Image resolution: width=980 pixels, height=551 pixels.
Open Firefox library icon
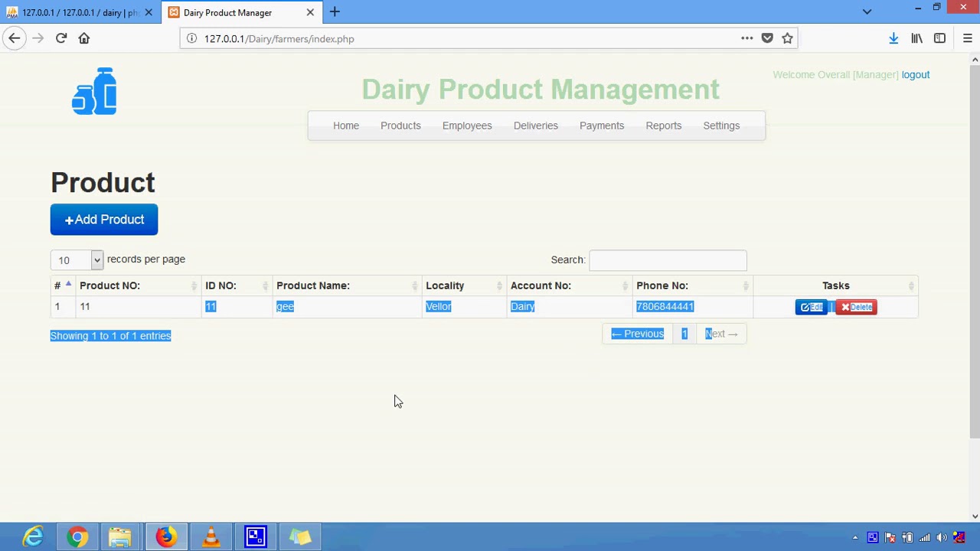pos(916,38)
